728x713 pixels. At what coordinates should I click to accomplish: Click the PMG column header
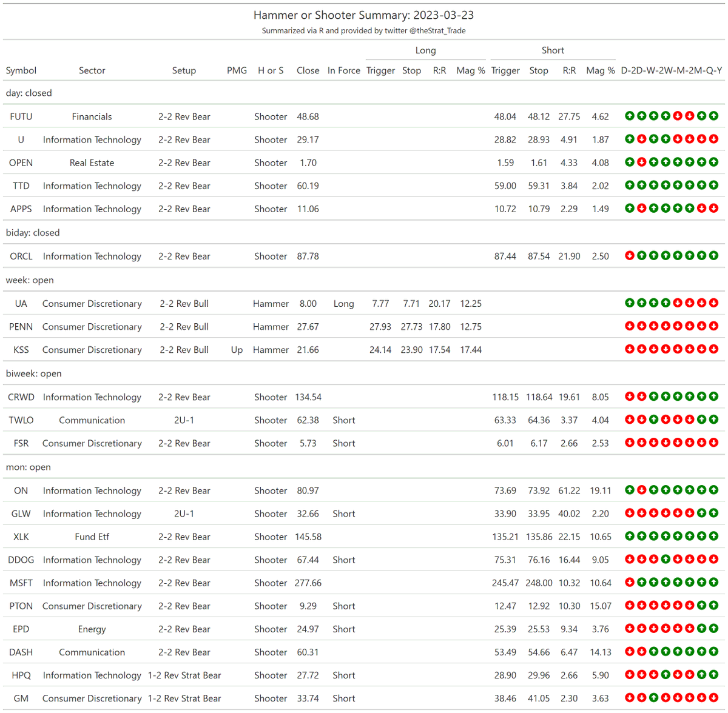pos(237,70)
